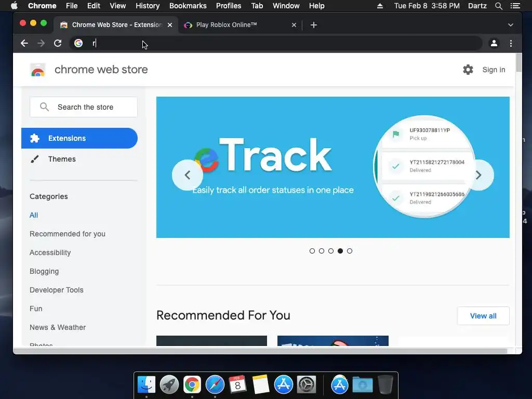Click the Google icon in the address bar

[x=78, y=43]
